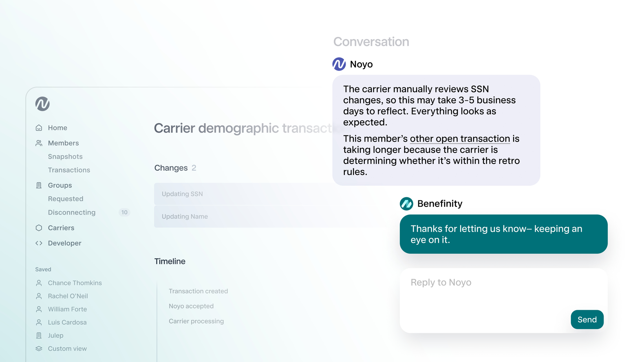Open saved member William Forte
This screenshot has height=362, width=644.
pyautogui.click(x=67, y=309)
